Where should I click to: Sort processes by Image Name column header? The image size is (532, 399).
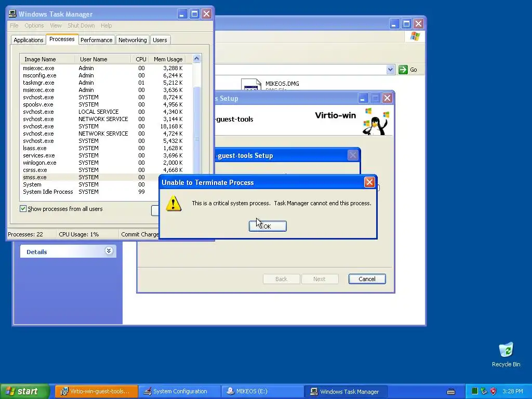(x=47, y=59)
